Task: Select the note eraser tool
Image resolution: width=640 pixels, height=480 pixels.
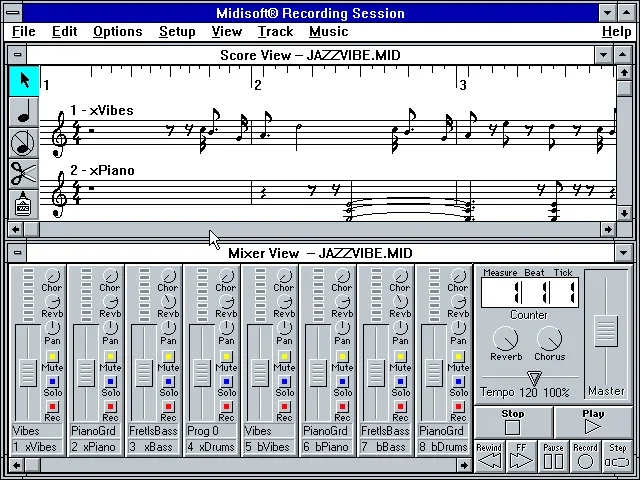Action: point(24,143)
